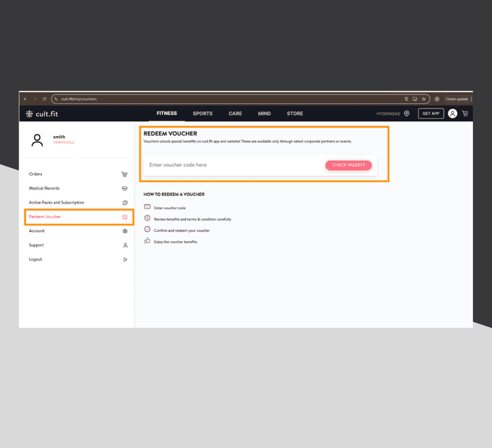Click the Medical Records heart icon
The width and height of the screenshot is (492, 448).
pyautogui.click(x=125, y=188)
